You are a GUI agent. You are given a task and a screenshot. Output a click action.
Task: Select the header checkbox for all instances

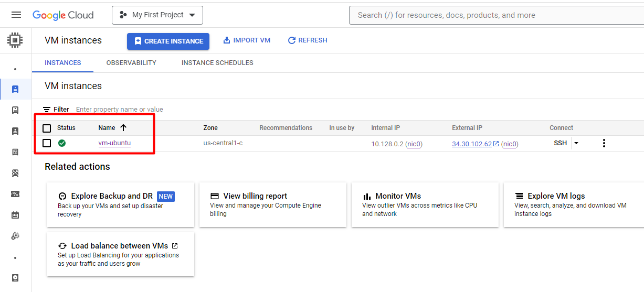click(x=47, y=128)
